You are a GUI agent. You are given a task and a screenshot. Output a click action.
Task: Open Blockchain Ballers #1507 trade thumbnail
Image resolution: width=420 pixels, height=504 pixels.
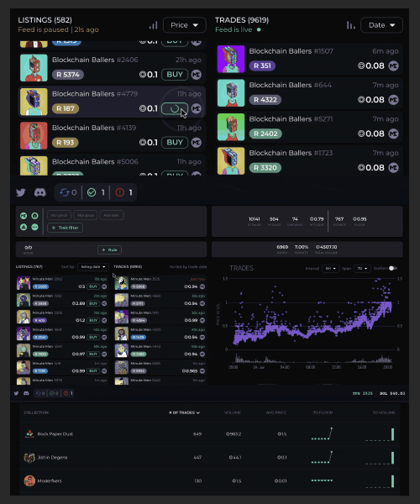point(231,59)
